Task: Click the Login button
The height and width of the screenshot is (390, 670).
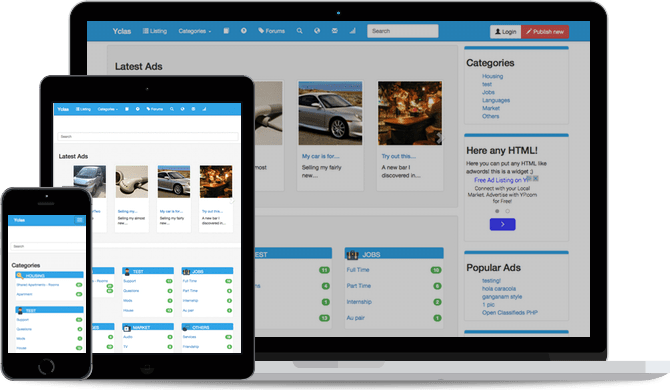Action: pyautogui.click(x=505, y=32)
